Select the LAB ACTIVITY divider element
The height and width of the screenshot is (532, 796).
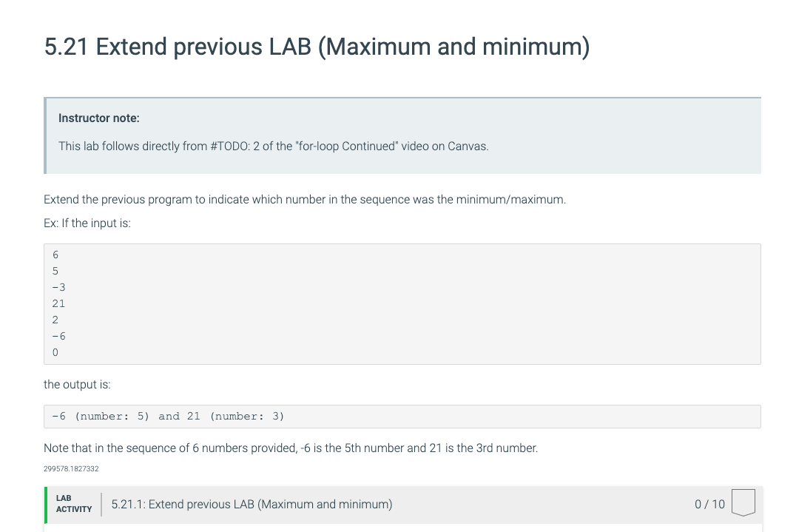tap(101, 504)
